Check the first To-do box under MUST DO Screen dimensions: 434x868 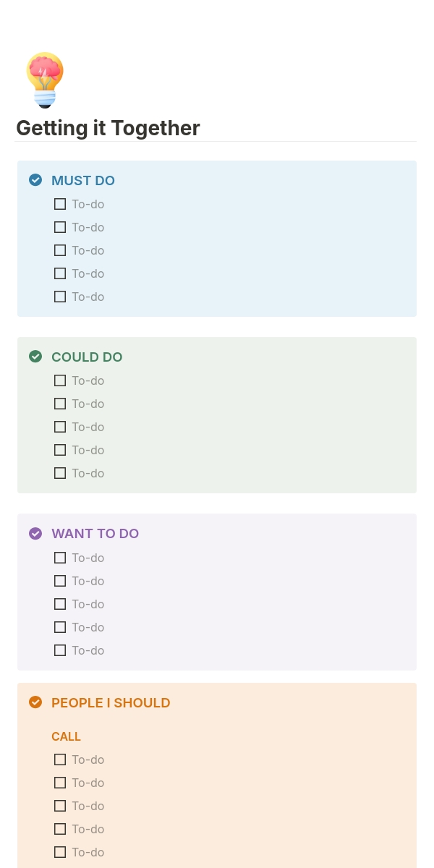coord(60,204)
